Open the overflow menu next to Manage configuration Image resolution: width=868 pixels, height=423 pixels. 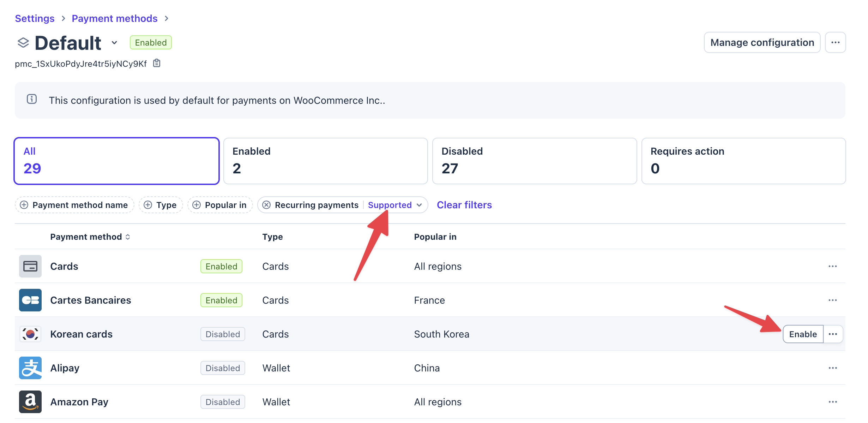[835, 42]
